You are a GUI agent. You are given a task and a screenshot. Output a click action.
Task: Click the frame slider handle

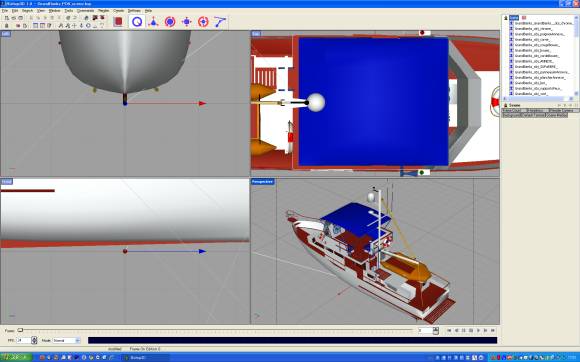20,330
